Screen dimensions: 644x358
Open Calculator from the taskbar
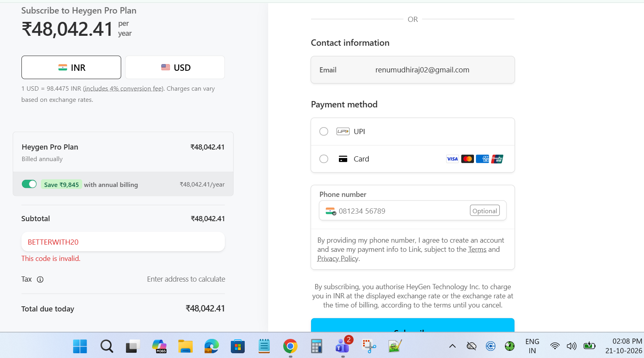[x=316, y=346]
